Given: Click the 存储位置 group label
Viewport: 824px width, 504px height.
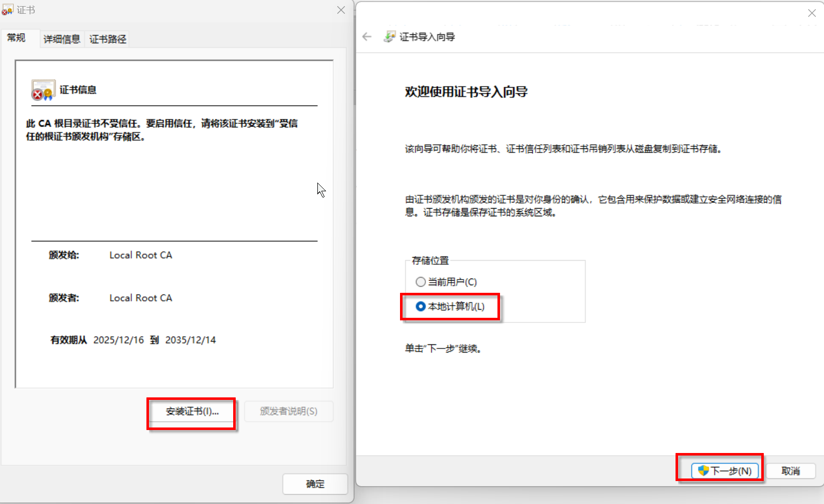Looking at the screenshot, I should pos(431,260).
